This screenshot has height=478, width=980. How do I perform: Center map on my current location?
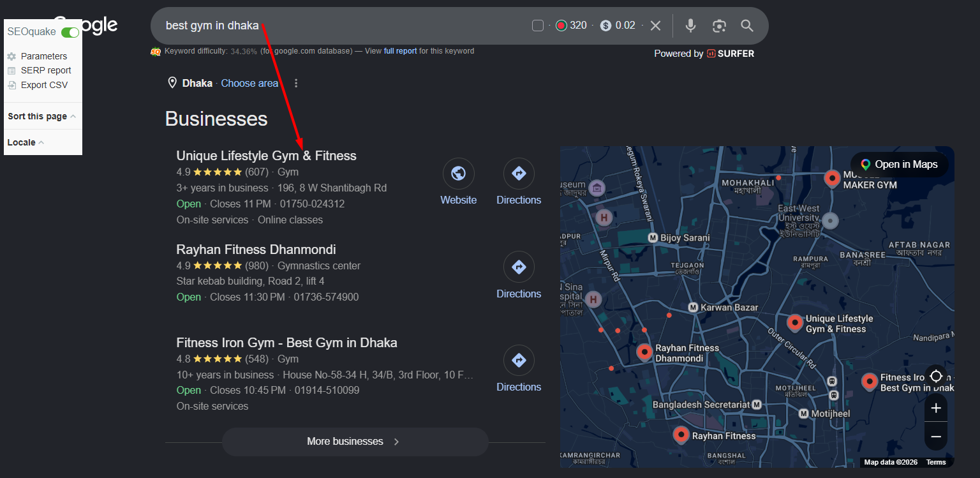click(x=936, y=376)
